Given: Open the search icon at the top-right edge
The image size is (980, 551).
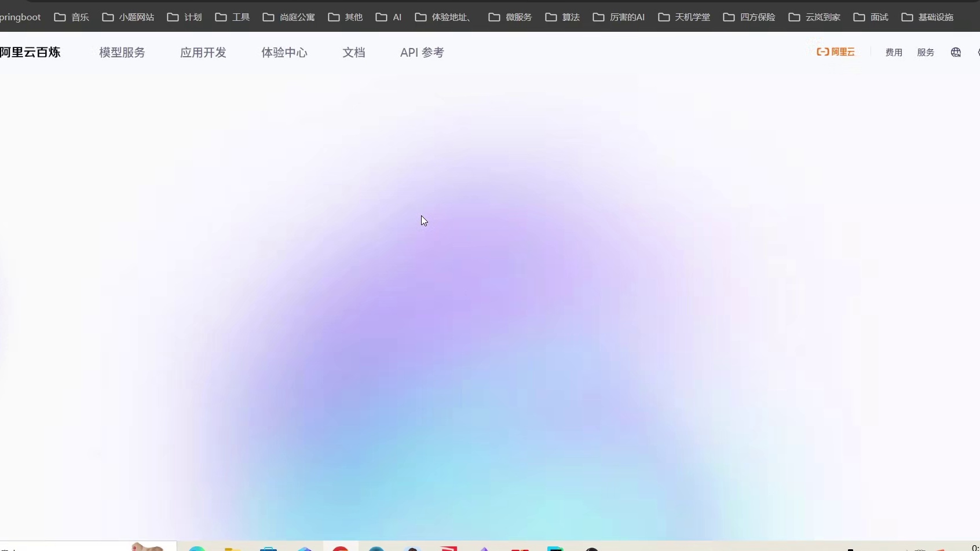Looking at the screenshot, I should (x=978, y=52).
